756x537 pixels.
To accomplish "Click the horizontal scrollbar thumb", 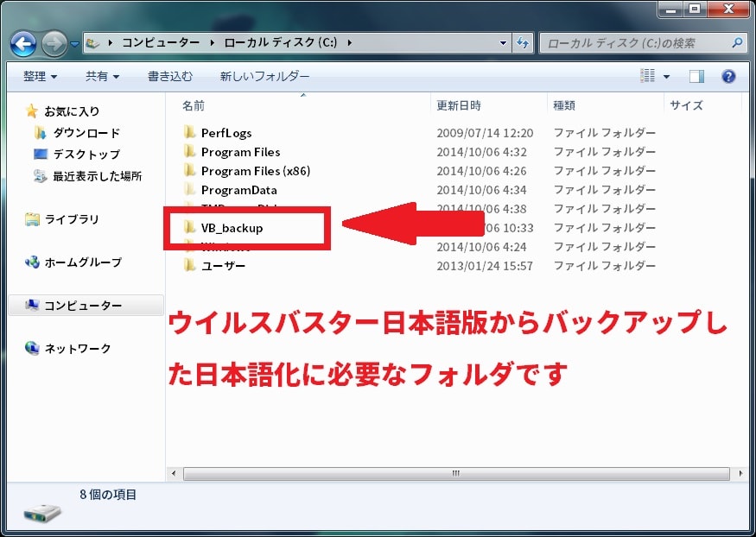I will pyautogui.click(x=455, y=473).
